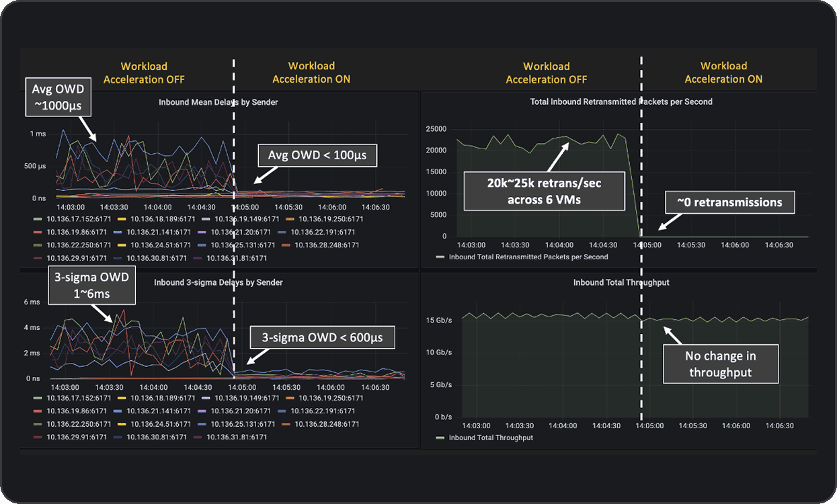Click red swatch for 10.136.19.86:6171 in Mean Delays legend
Screen dimensions: 837x504
point(38,232)
